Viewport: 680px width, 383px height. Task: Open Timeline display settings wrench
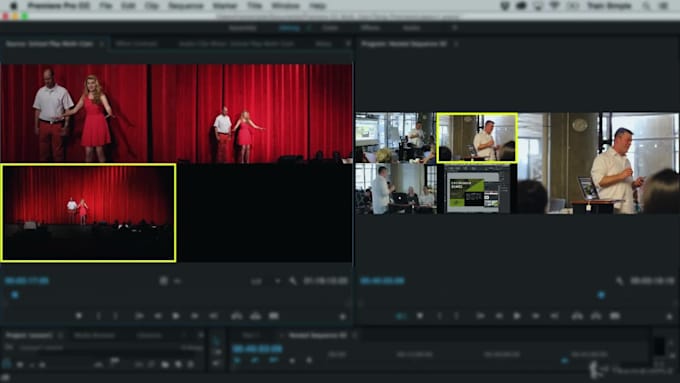[x=309, y=360]
